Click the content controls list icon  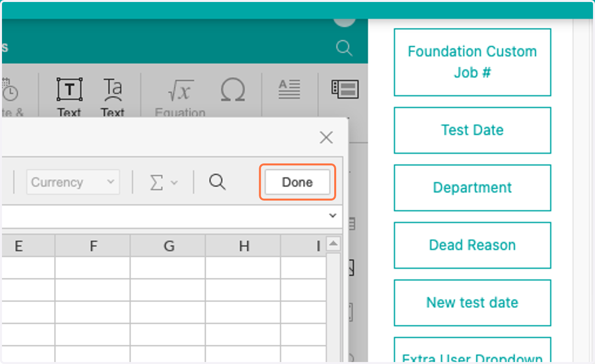click(x=345, y=89)
